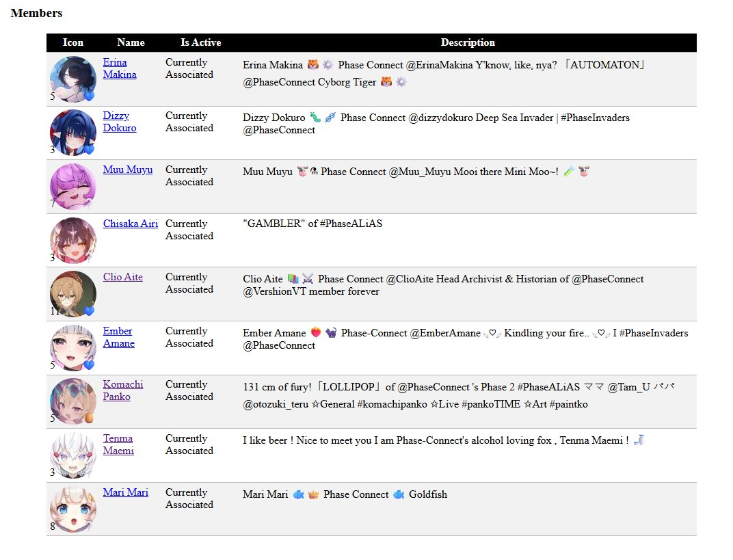Open Erina Makina's avatar image

73,79
